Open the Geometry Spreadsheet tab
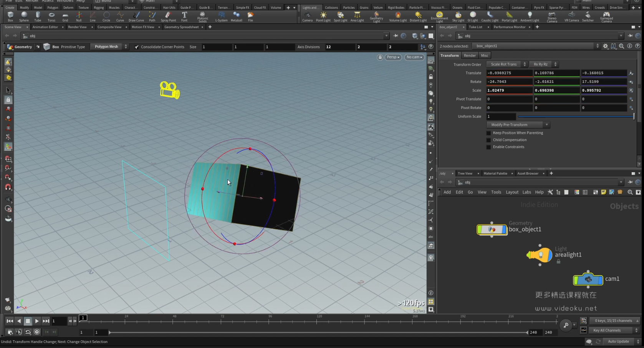 coord(181,27)
